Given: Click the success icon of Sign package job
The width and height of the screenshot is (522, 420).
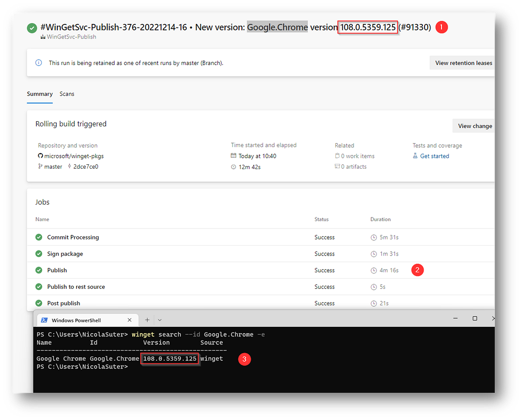Looking at the screenshot, I should click(39, 254).
